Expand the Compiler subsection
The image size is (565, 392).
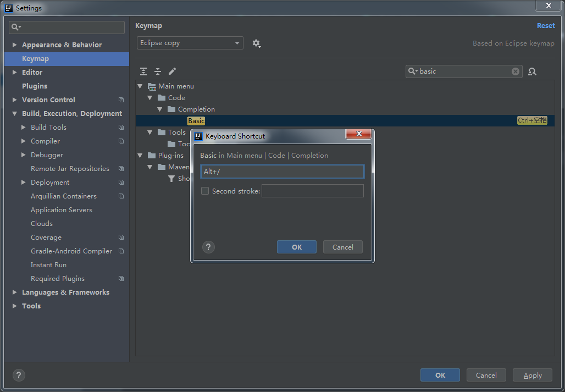[24, 141]
